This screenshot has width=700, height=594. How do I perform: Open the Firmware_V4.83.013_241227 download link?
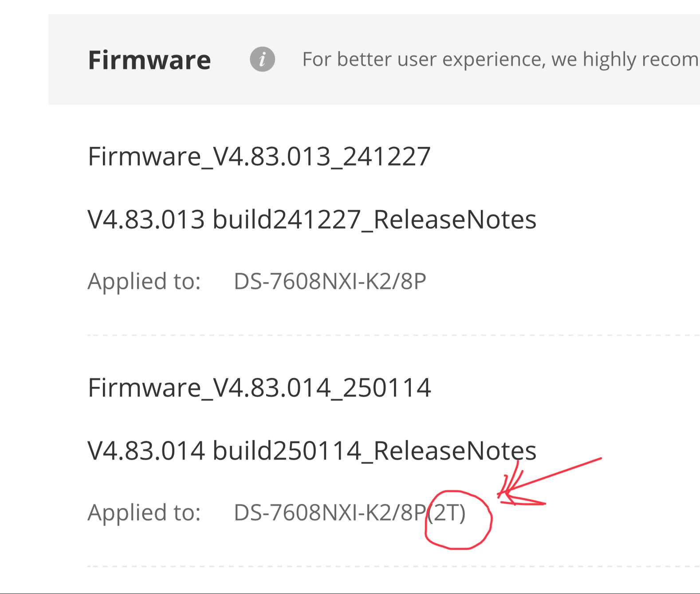point(259,156)
